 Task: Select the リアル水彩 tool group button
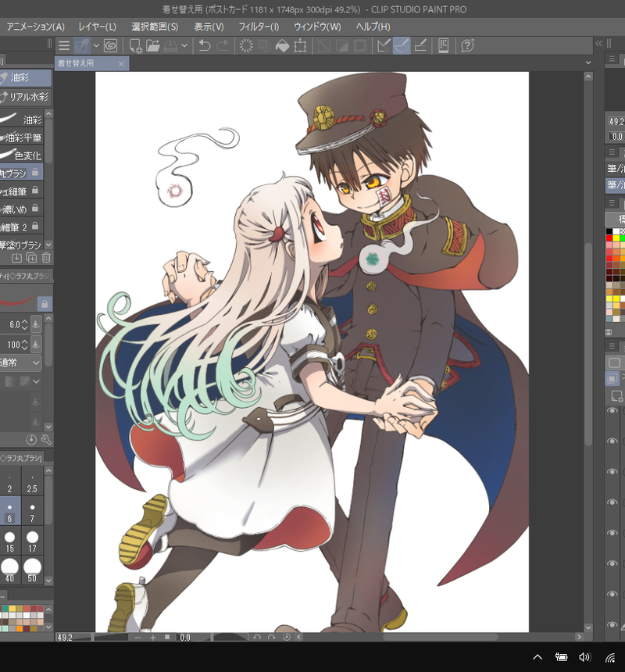pyautogui.click(x=26, y=97)
